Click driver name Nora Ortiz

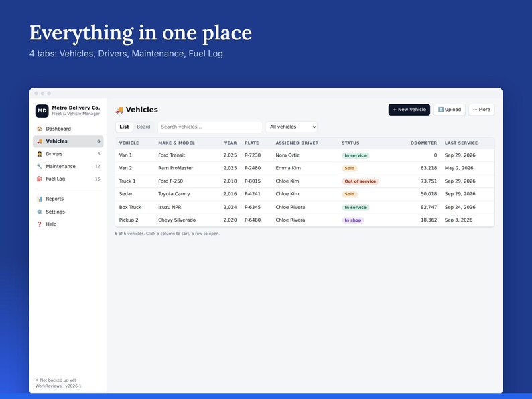point(287,155)
